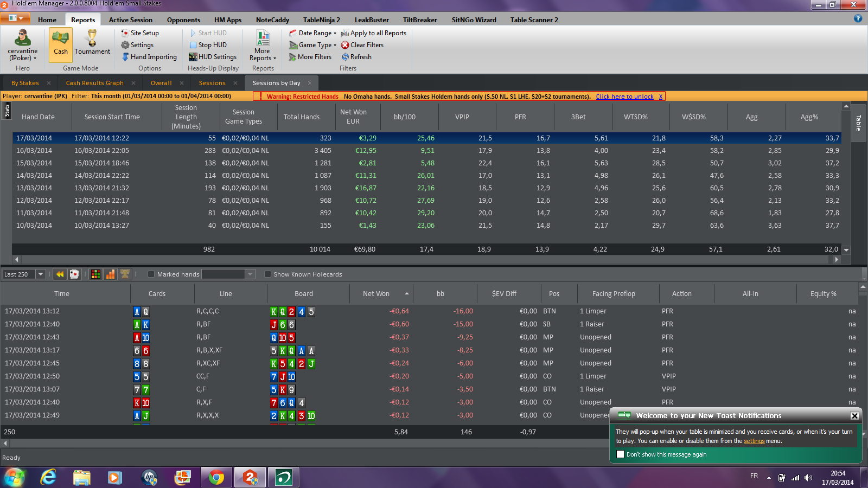Click the playing cards hand viewer icon
Image resolution: width=868 pixels, height=488 pixels.
coord(74,274)
